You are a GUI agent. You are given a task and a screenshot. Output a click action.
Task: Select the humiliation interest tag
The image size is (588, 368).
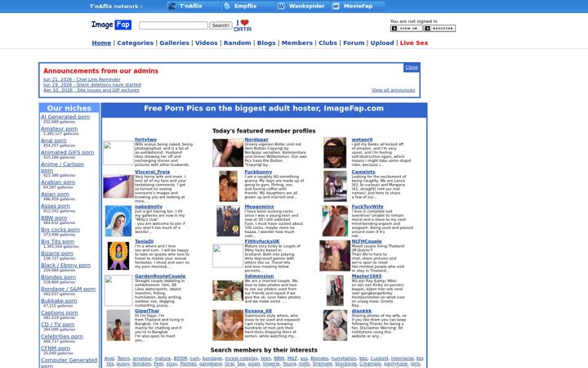click(344, 358)
